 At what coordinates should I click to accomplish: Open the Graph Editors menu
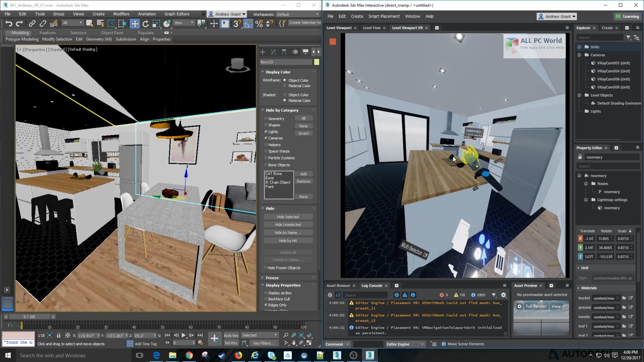[177, 13]
